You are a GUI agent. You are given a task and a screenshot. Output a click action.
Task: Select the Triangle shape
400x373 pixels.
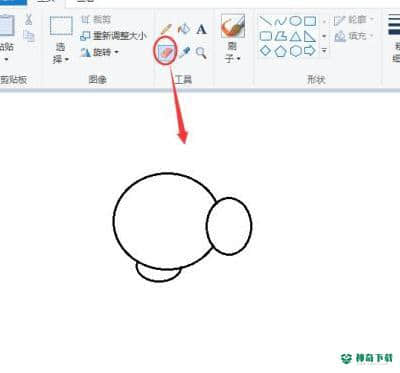click(x=295, y=36)
